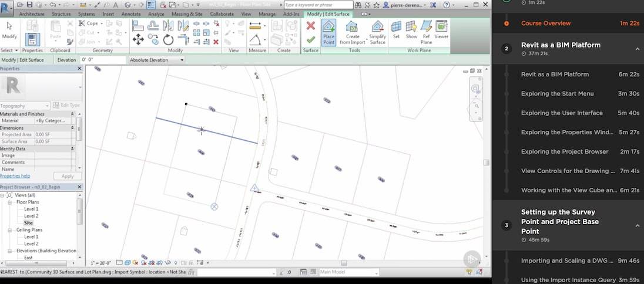644x284 pixels.
Task: Open the Main Model dropdown in status bar
Action: 348,272
